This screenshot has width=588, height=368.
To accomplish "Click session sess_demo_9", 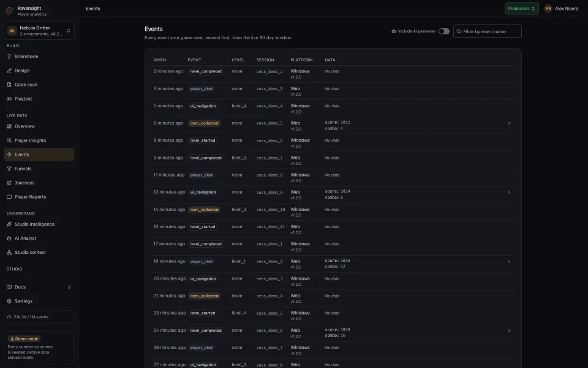I will pos(269,192).
